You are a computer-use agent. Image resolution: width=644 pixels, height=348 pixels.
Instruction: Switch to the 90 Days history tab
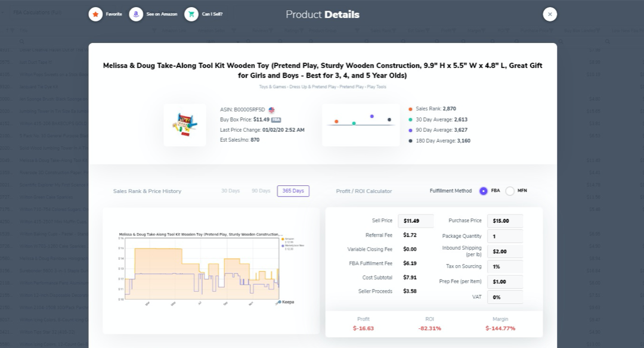point(261,191)
